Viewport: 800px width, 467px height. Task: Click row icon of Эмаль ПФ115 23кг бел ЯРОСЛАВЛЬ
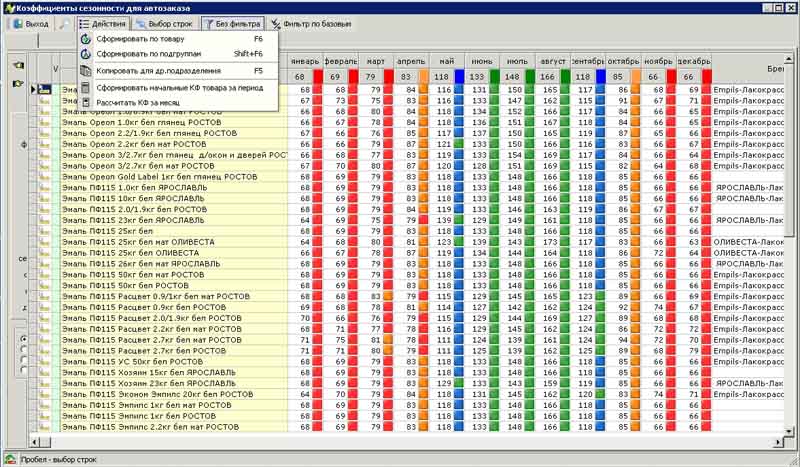tap(44, 220)
